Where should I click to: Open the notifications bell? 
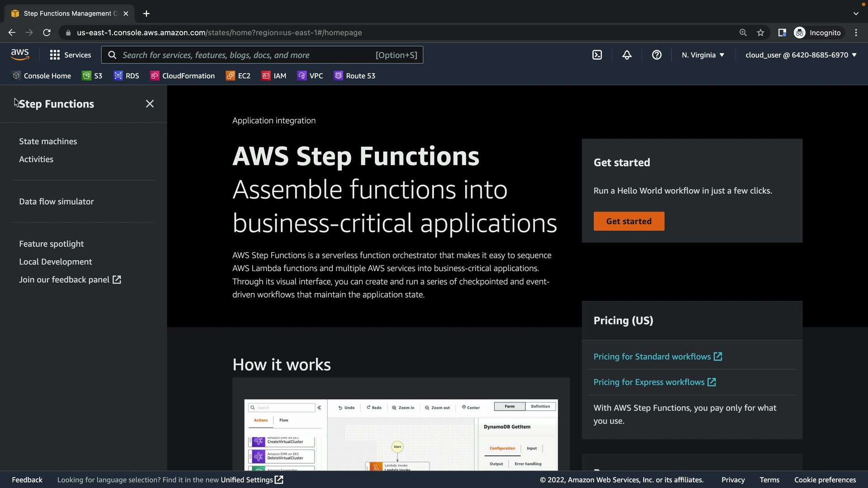pyautogui.click(x=627, y=55)
